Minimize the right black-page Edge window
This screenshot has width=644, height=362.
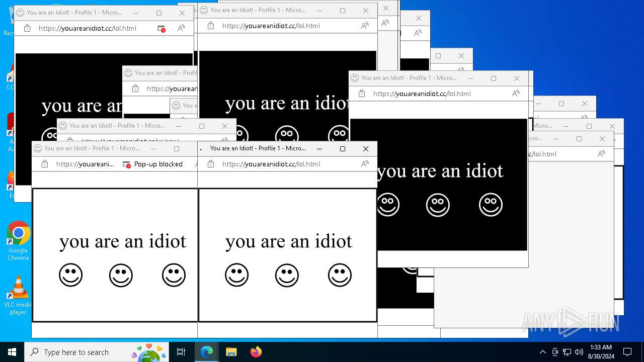pyautogui.click(x=470, y=78)
